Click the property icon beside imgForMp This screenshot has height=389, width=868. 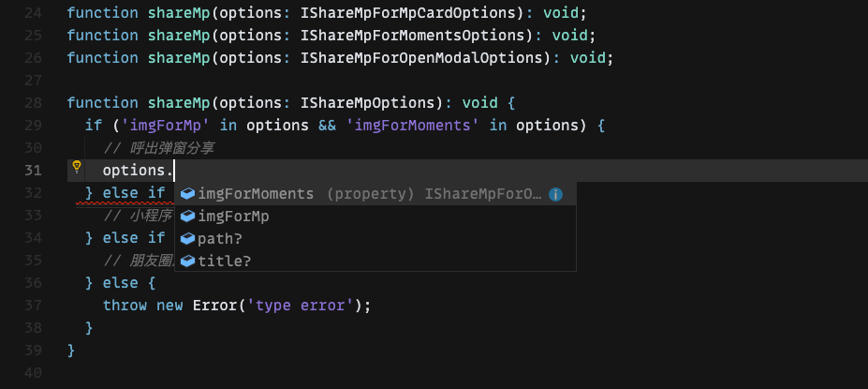(188, 217)
